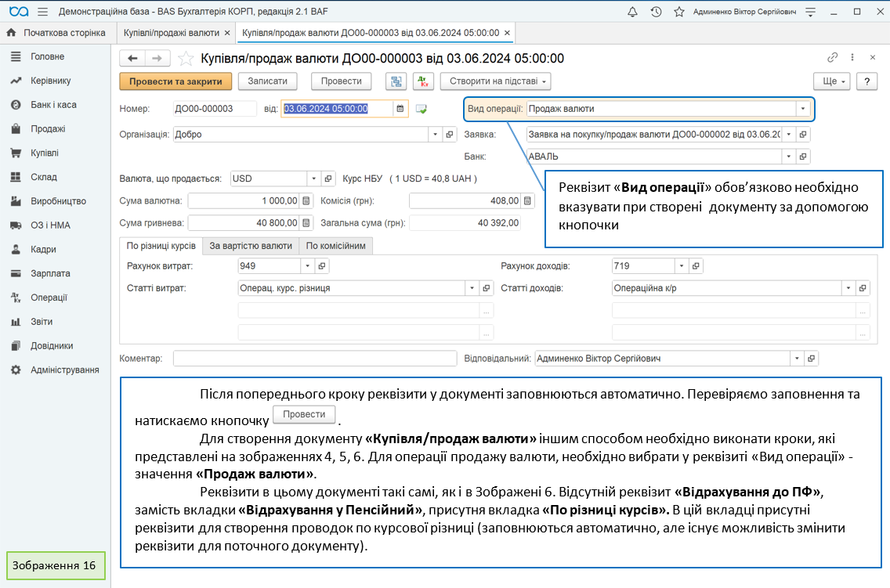The height and width of the screenshot is (588, 890).
Task: Open title bar settings lines icon
Action: tap(811, 12)
